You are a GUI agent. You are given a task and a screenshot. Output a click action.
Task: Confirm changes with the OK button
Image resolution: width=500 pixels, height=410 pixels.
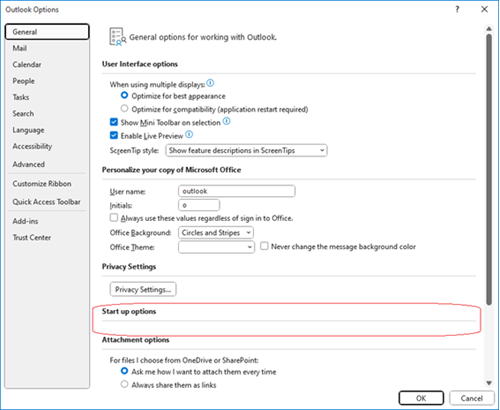pos(421,398)
